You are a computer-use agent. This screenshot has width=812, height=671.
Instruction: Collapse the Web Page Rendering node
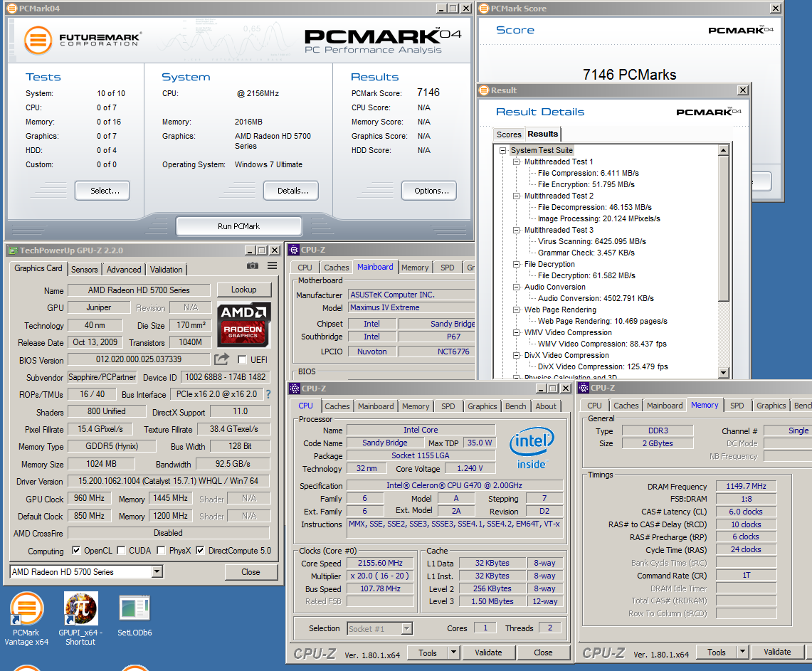516,310
